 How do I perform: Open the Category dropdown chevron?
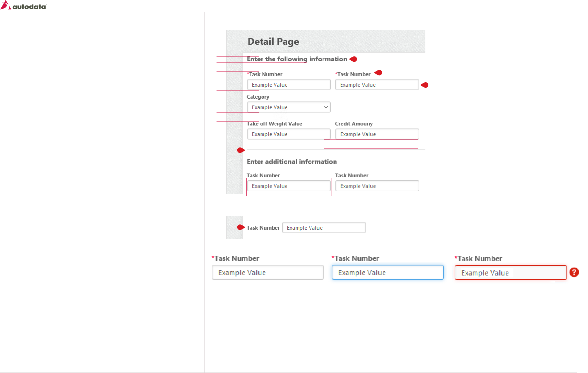point(325,107)
